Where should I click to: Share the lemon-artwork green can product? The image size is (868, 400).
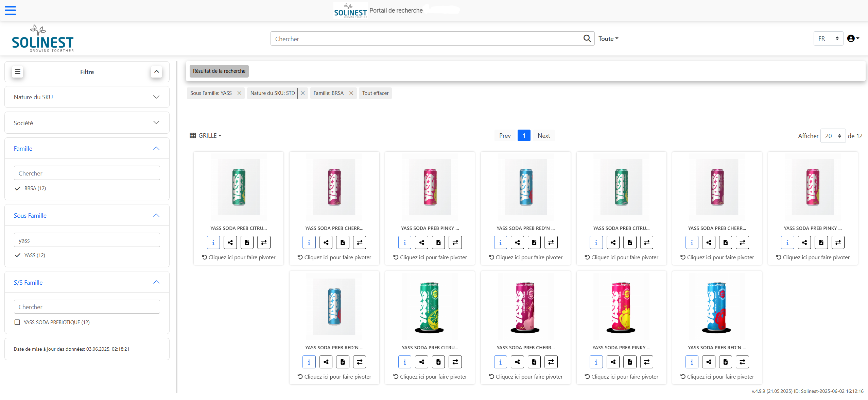421,362
